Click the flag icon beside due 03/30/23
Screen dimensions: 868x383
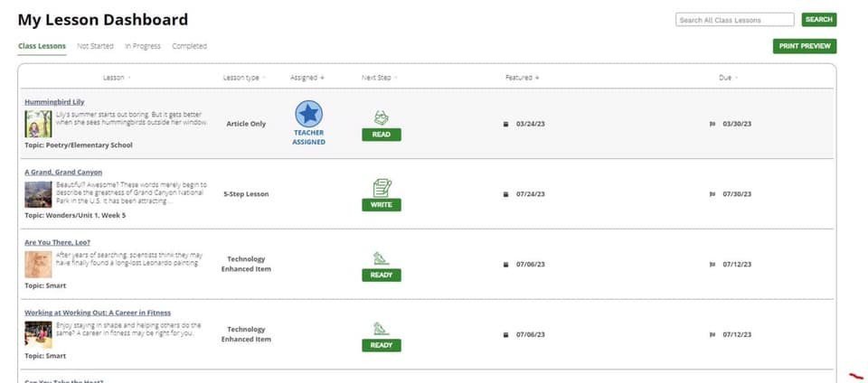tap(712, 124)
